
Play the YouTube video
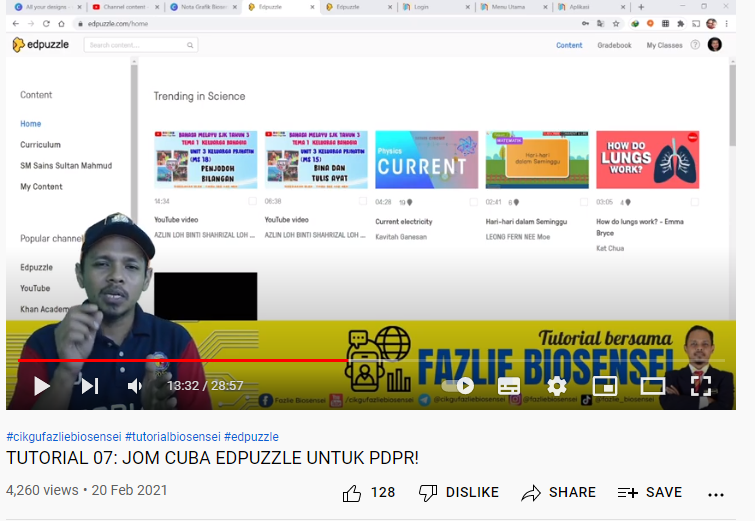[x=41, y=385]
